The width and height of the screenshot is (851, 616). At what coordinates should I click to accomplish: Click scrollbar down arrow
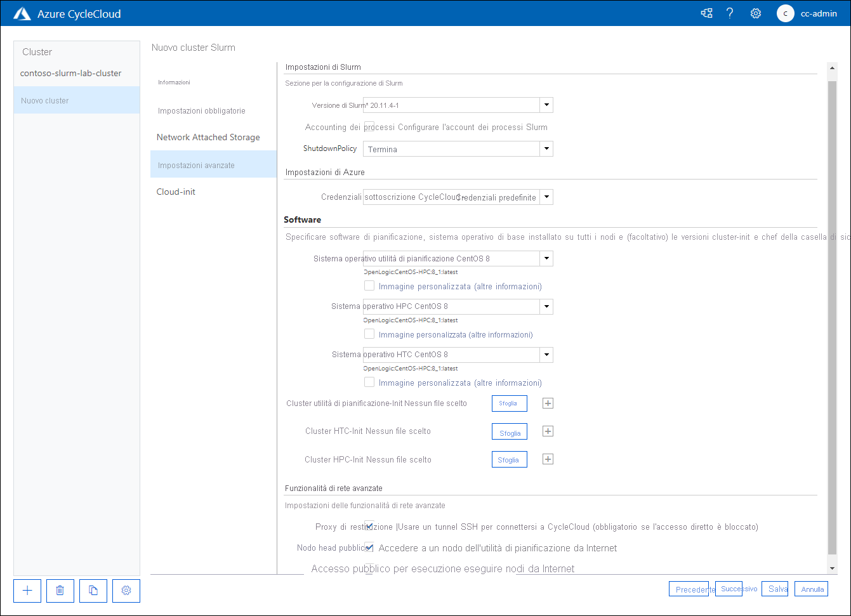833,568
